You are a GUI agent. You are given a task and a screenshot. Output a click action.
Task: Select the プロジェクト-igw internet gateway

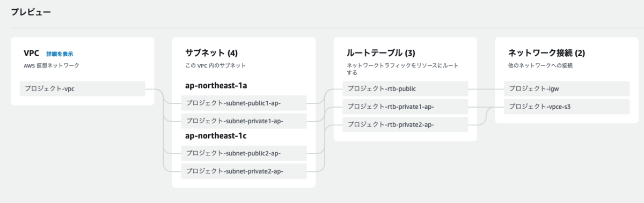[x=567, y=89]
